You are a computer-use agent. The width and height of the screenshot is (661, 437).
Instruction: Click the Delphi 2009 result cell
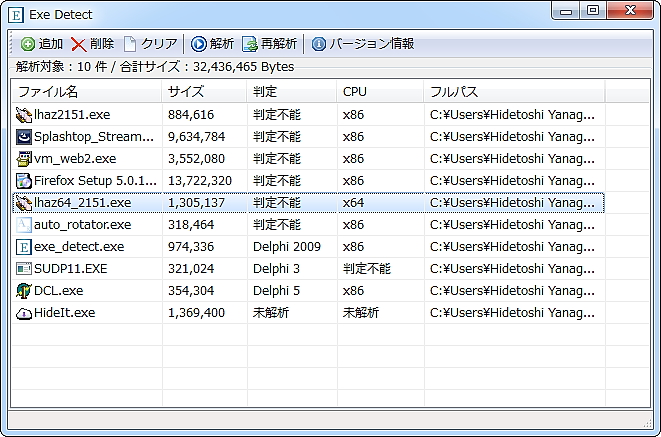(x=287, y=247)
